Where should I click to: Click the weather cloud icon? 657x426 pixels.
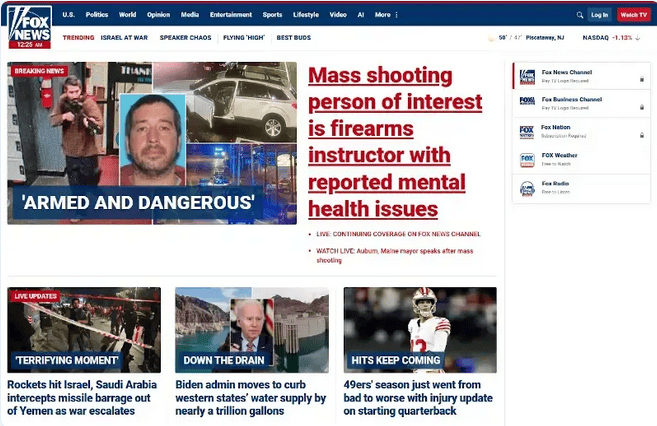point(491,38)
